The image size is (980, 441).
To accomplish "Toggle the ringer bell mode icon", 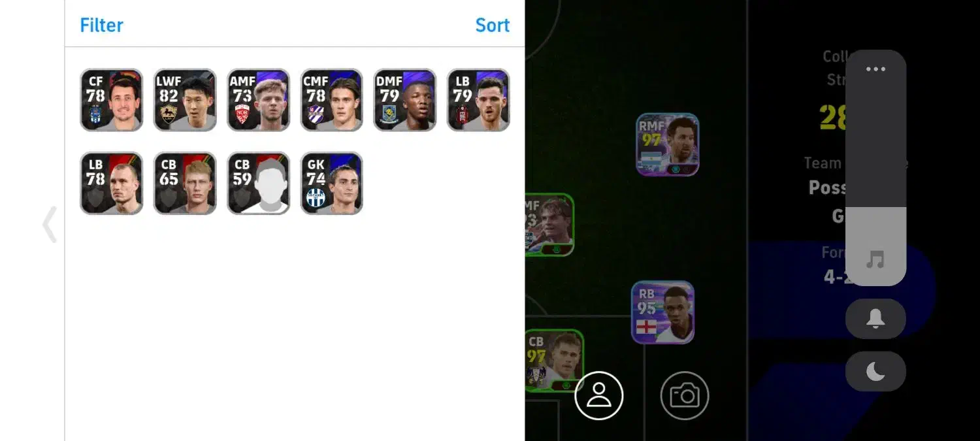I will (875, 319).
